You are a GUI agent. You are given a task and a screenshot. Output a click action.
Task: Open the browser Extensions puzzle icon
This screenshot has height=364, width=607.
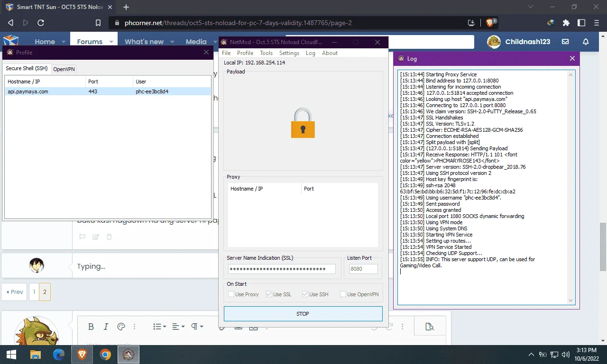[x=566, y=23]
